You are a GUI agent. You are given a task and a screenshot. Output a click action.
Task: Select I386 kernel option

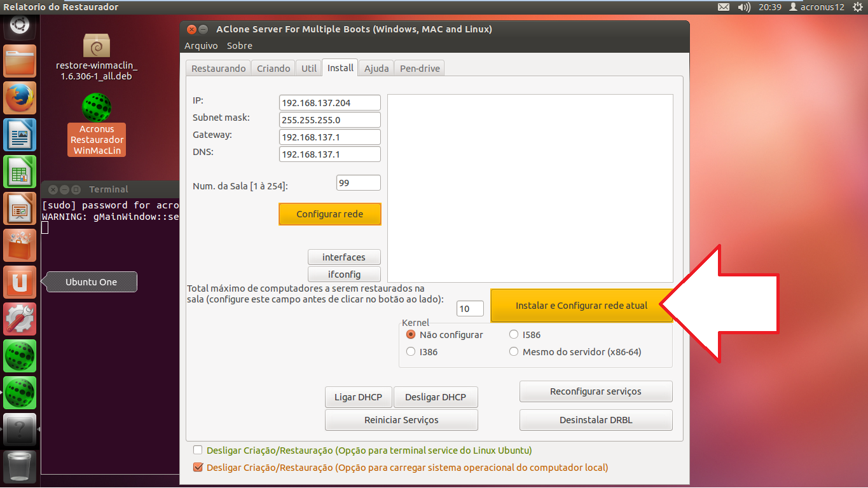pos(422,352)
